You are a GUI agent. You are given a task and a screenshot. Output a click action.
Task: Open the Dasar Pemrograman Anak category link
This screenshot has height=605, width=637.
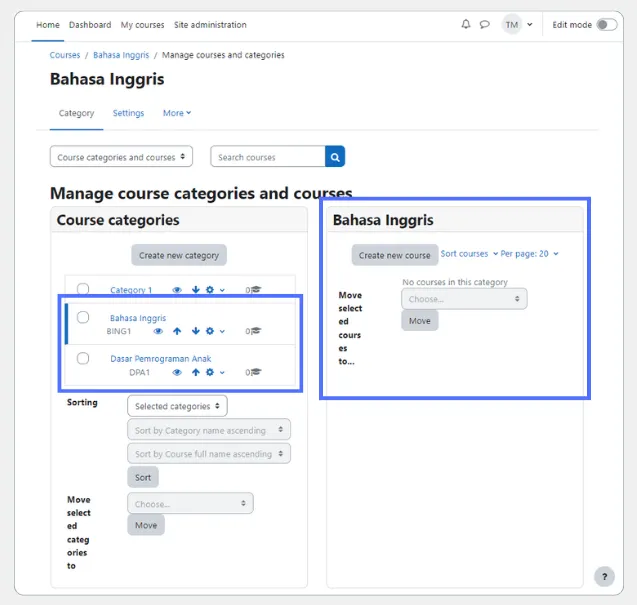coord(161,359)
